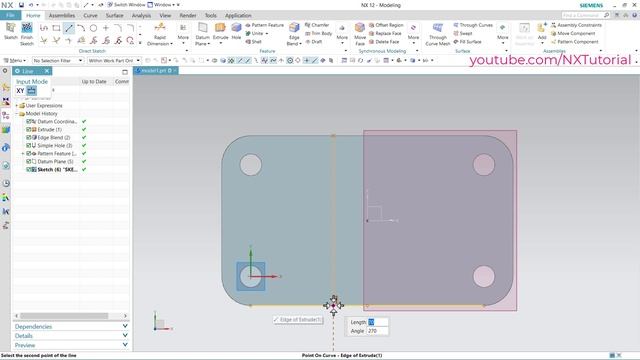640x360 pixels.
Task: Click the Delete Face command
Action: tap(384, 42)
